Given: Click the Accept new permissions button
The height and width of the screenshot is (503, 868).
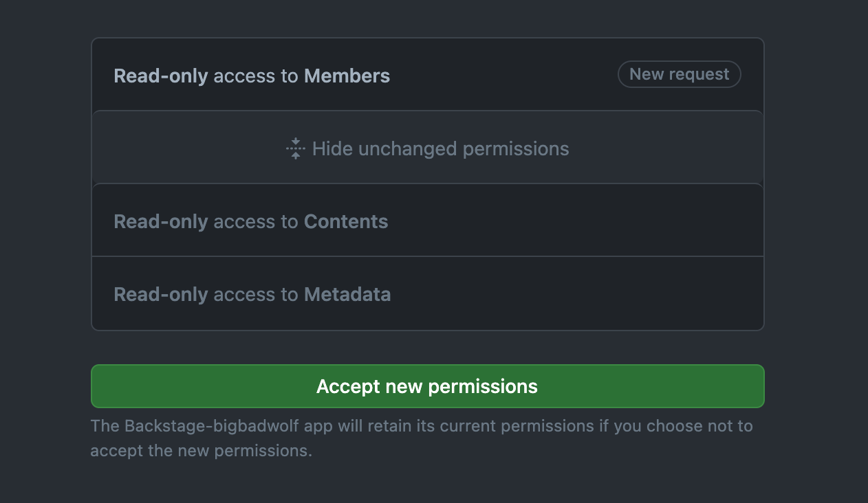Looking at the screenshot, I should coord(428,386).
